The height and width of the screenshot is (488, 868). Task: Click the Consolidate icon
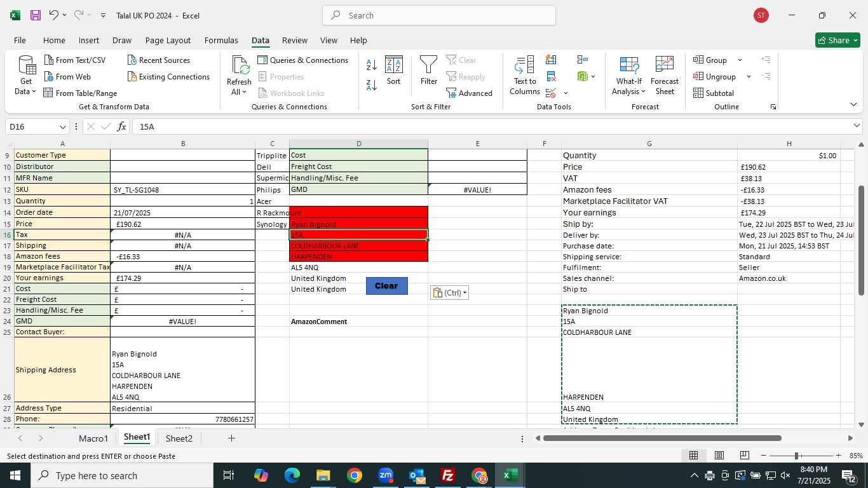point(582,60)
